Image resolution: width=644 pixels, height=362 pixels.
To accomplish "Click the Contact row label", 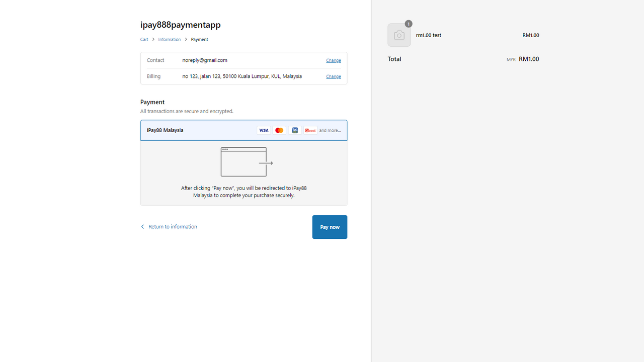I will (x=155, y=60).
